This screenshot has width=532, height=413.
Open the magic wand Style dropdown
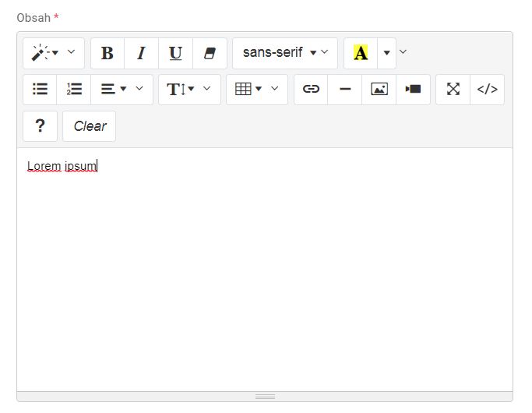click(x=53, y=53)
